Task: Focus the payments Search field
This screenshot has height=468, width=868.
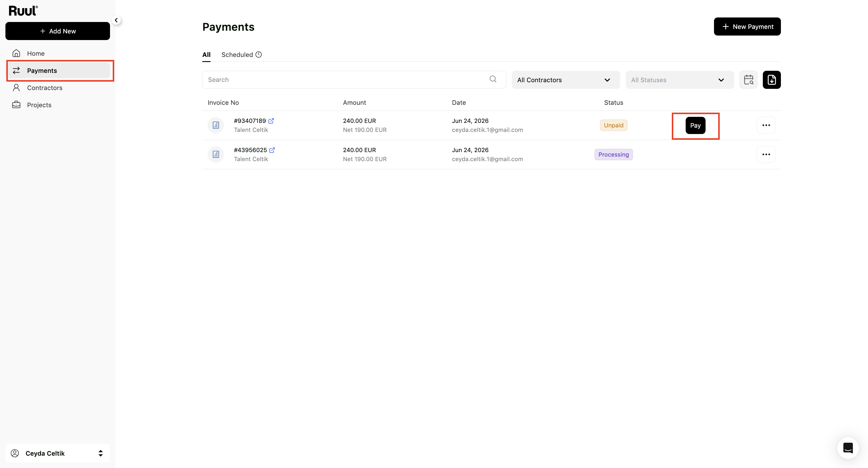Action: click(x=354, y=80)
